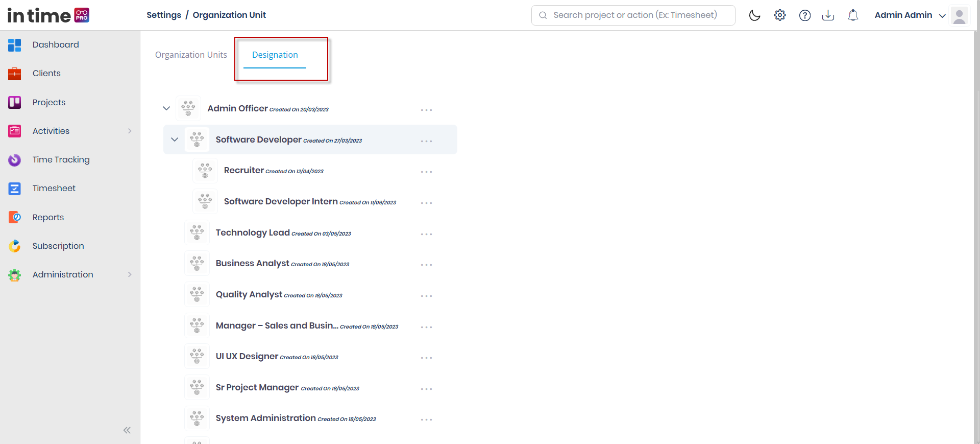Click UI UX Designer designation icon
The width and height of the screenshot is (980, 444).
(197, 356)
